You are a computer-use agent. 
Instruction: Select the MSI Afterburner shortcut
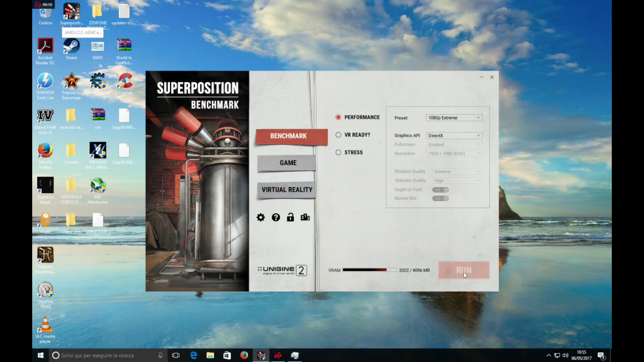pyautogui.click(x=98, y=191)
